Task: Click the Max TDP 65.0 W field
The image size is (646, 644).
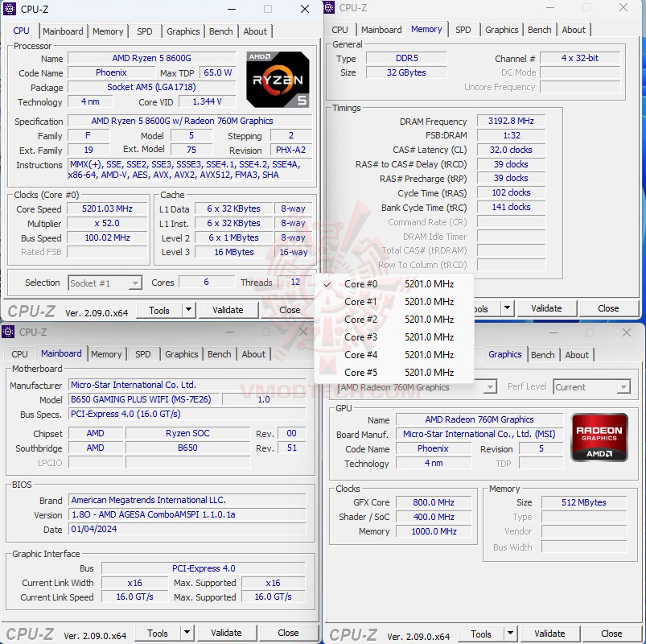Action: 218,72
